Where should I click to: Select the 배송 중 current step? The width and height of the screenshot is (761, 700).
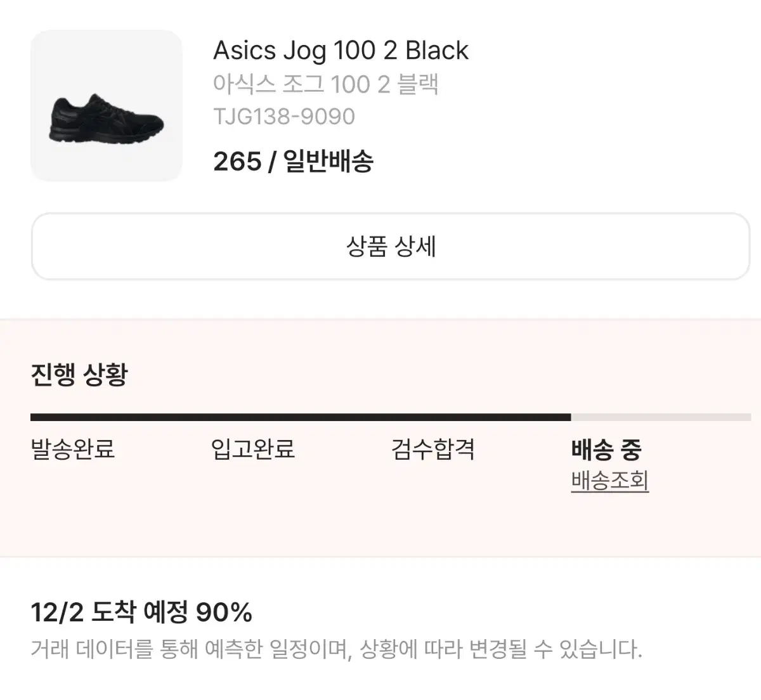[606, 450]
